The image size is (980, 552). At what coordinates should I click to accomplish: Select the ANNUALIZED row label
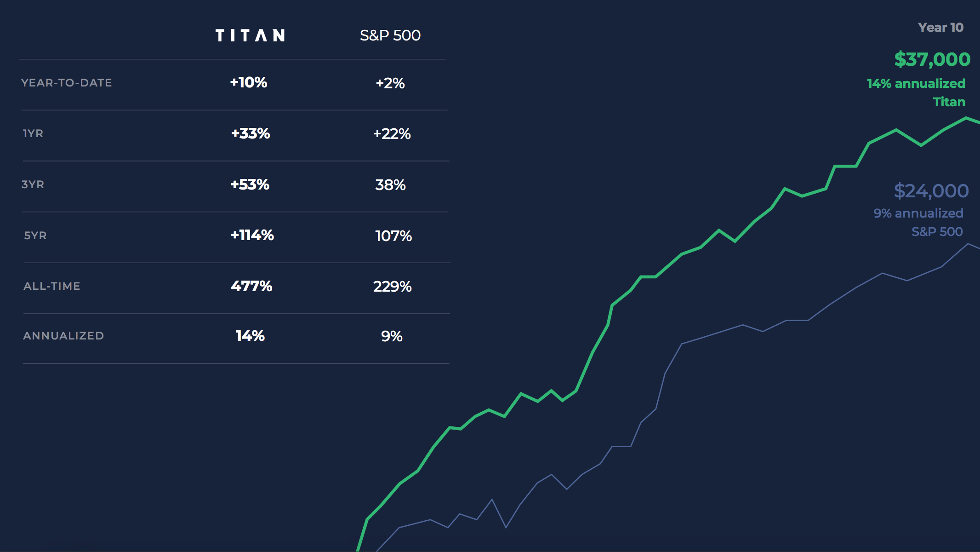coord(63,336)
